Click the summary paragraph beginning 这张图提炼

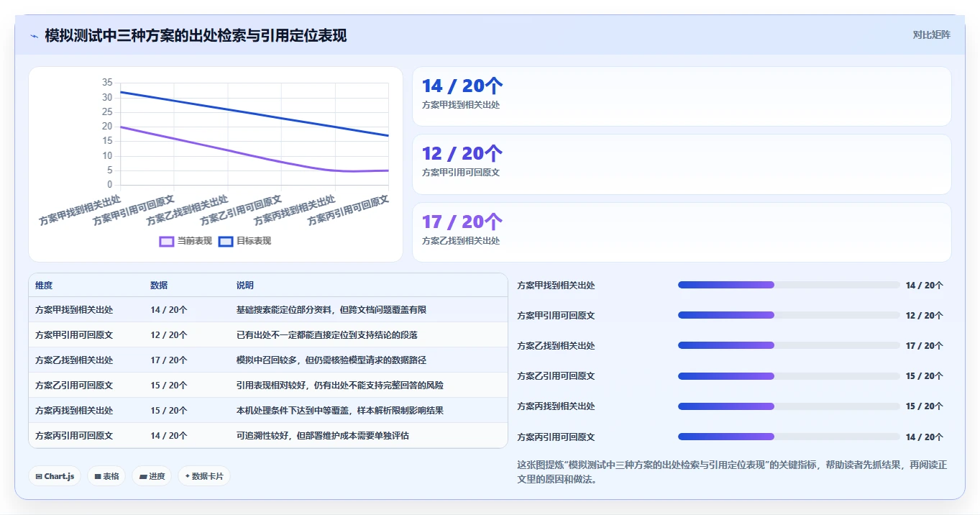(732, 472)
